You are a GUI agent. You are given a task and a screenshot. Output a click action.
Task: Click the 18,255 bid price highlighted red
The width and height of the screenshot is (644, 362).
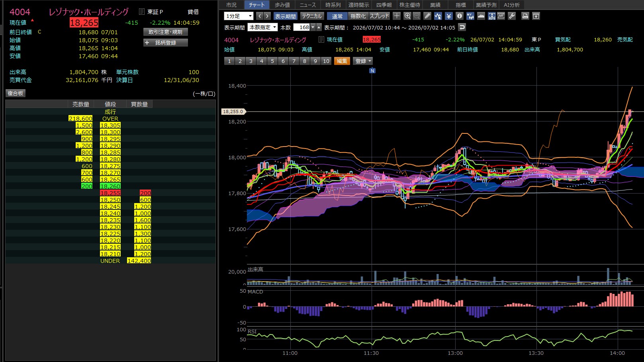(110, 193)
